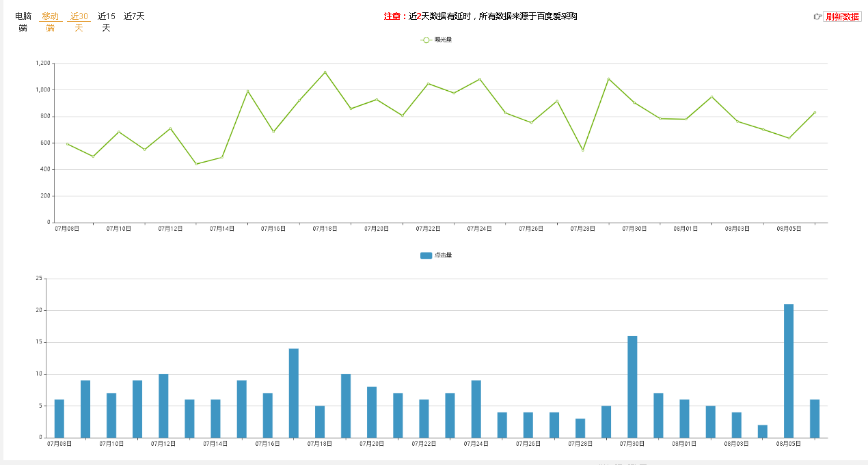Click the 刷新数据 button
868x465 pixels.
[842, 17]
